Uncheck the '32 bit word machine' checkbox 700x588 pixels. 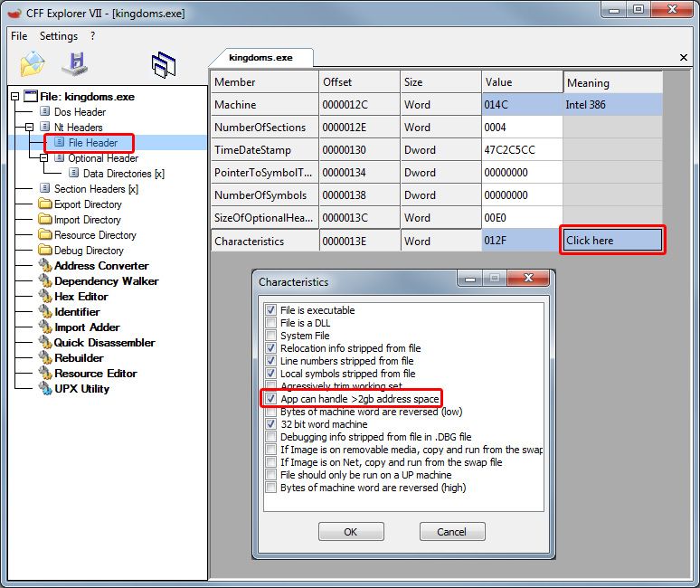(x=271, y=424)
